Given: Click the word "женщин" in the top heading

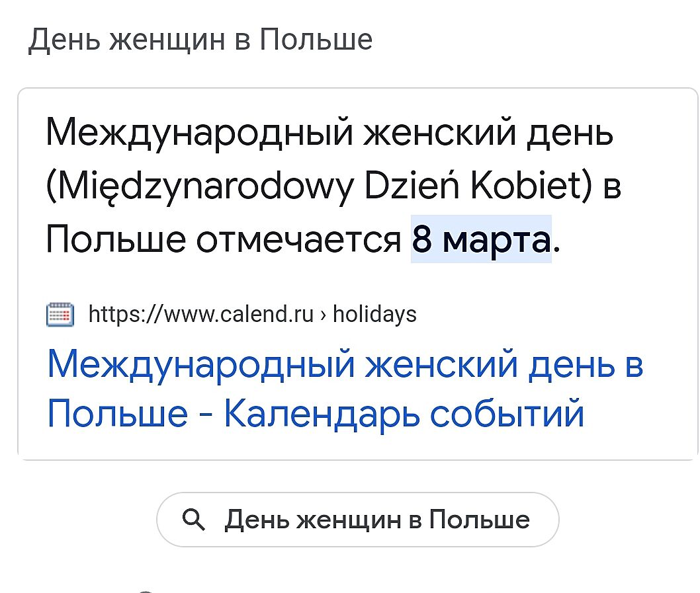Looking at the screenshot, I should click(161, 40).
